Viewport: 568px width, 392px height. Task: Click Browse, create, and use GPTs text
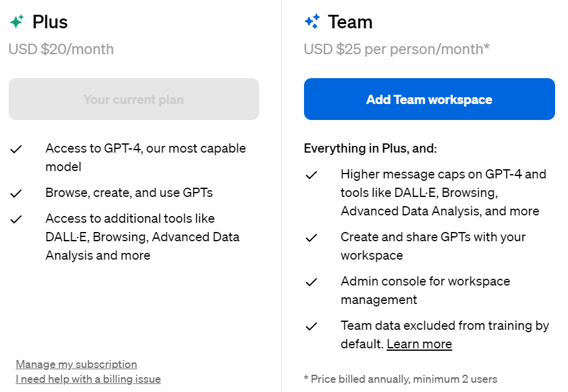click(x=129, y=193)
